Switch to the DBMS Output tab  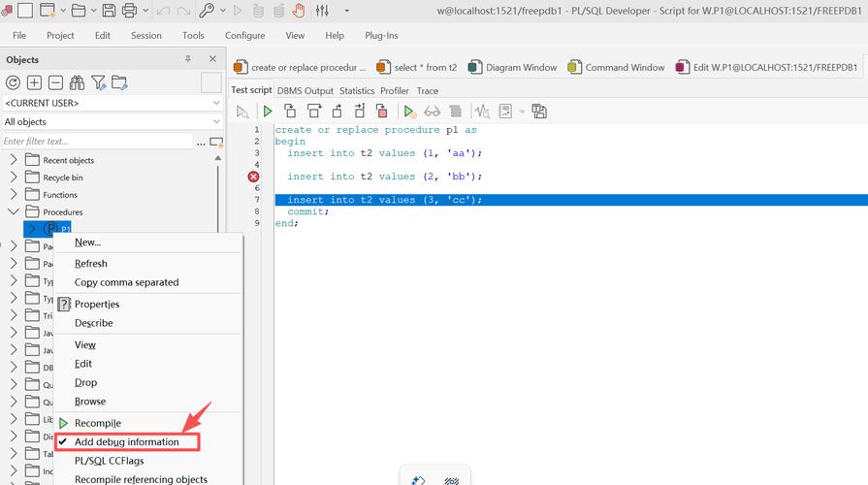(x=305, y=91)
